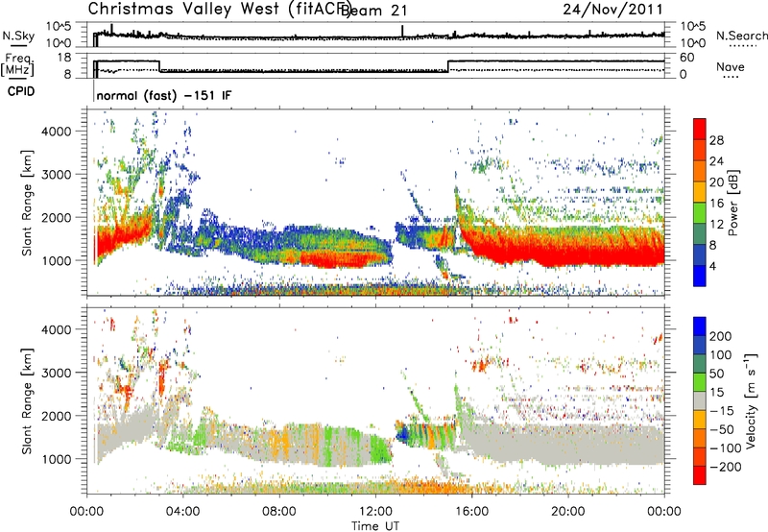Click the '1000' tick on the power panel
Screen dimensions: 768x532
[x=56, y=260]
